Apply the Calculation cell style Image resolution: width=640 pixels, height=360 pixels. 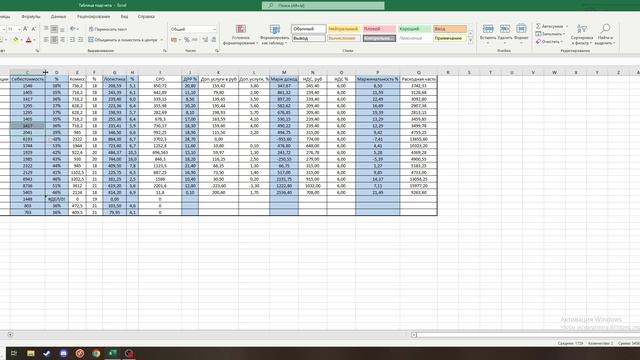(344, 38)
